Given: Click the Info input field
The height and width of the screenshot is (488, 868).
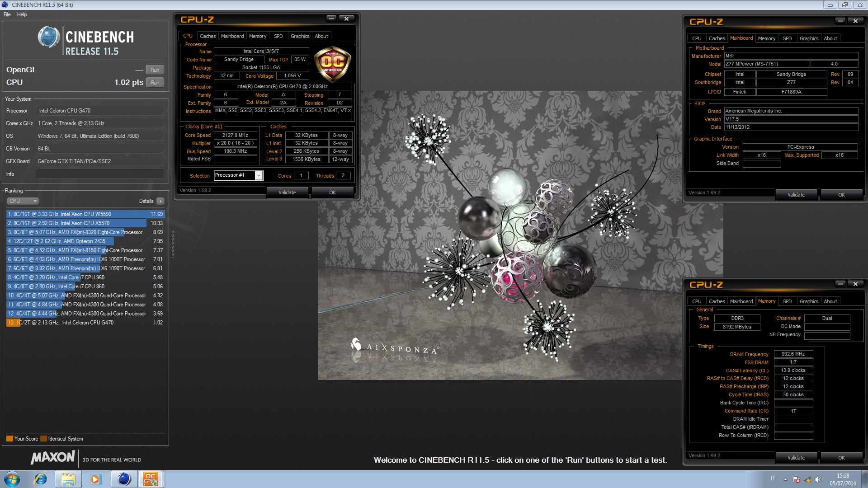Looking at the screenshot, I should 100,174.
